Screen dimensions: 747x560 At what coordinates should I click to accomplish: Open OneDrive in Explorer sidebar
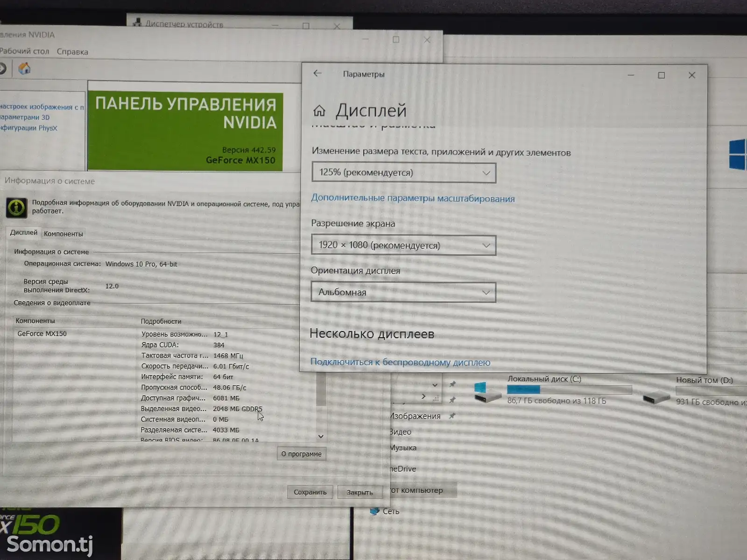click(403, 469)
